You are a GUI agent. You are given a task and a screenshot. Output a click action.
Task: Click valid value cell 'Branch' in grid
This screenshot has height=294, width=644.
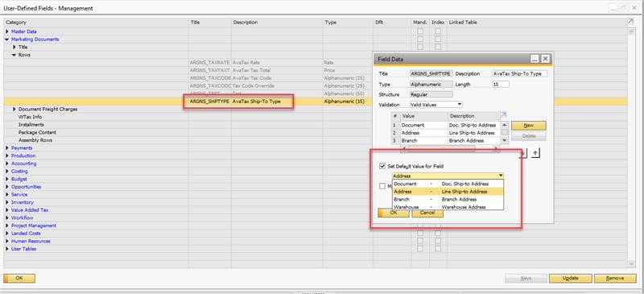(424, 141)
